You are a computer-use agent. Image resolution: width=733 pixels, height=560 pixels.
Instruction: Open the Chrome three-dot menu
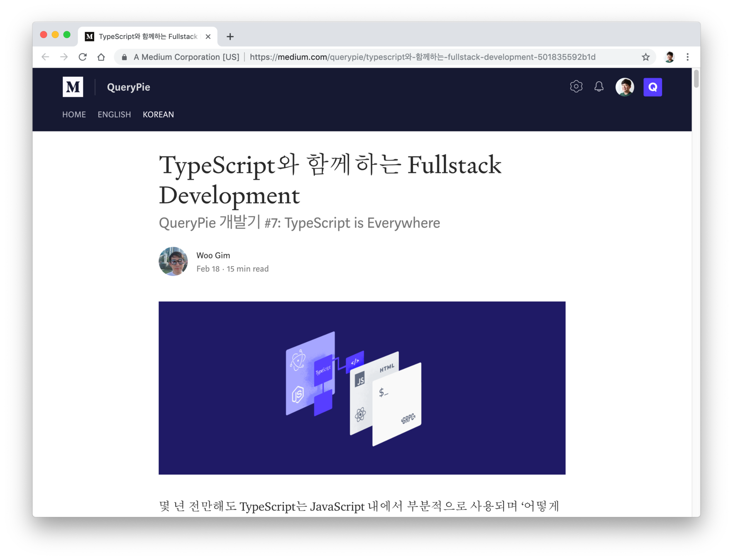688,57
